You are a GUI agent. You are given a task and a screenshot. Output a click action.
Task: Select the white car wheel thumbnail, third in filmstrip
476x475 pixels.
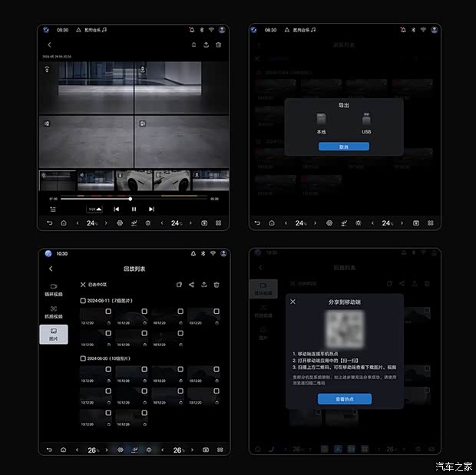134,180
